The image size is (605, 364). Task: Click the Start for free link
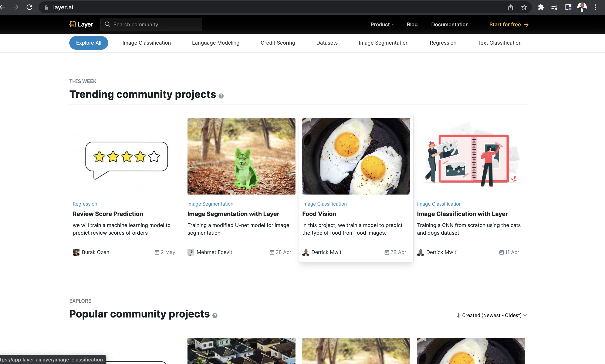coord(508,24)
